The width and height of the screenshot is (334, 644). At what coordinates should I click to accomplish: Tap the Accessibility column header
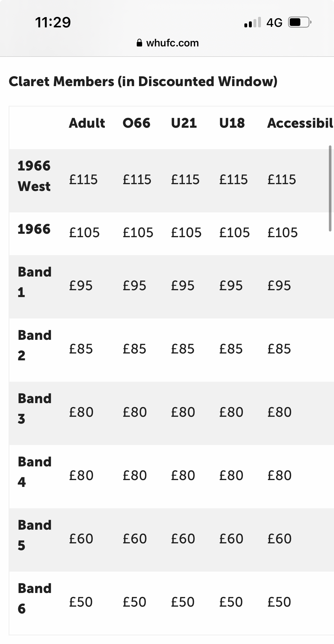300,123
